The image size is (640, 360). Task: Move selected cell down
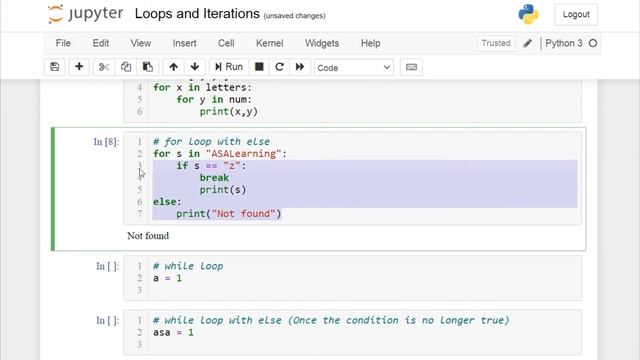coord(195,67)
